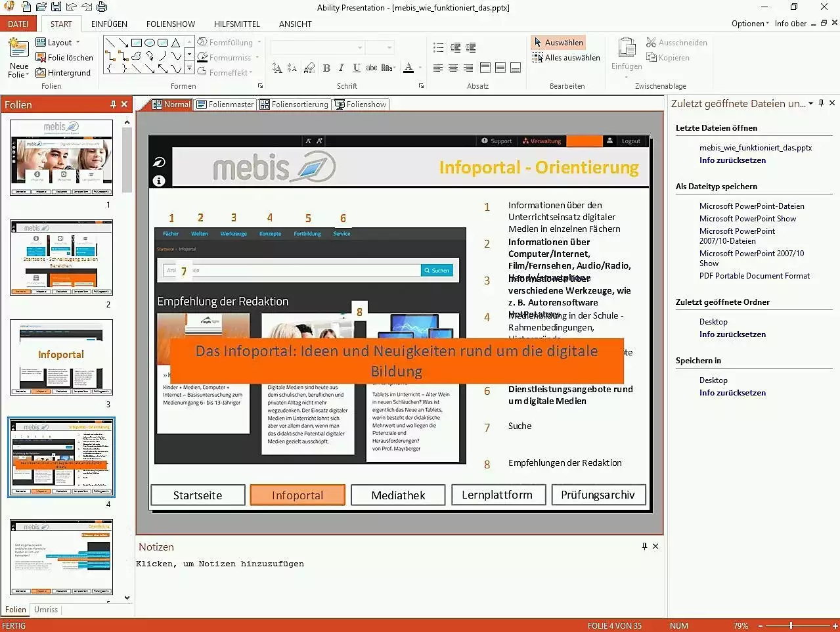
Task: Center-align text using the paragraph alignment icon
Action: tap(453, 68)
